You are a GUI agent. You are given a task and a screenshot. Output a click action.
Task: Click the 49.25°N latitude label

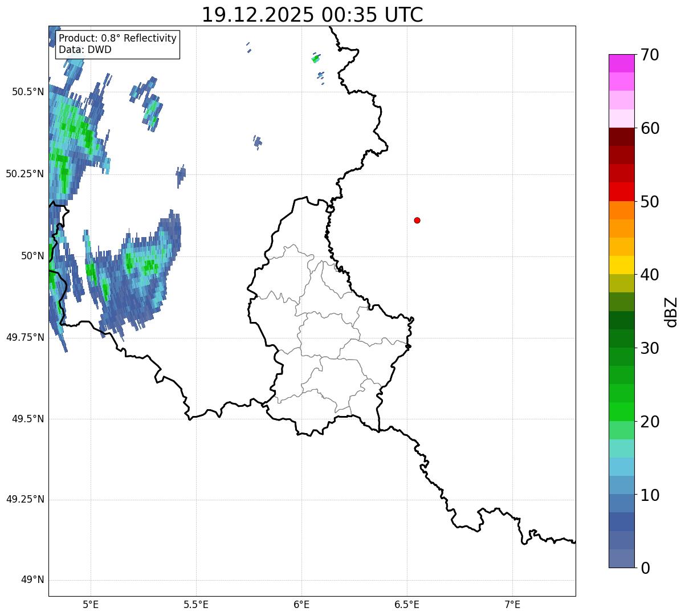tap(25, 499)
